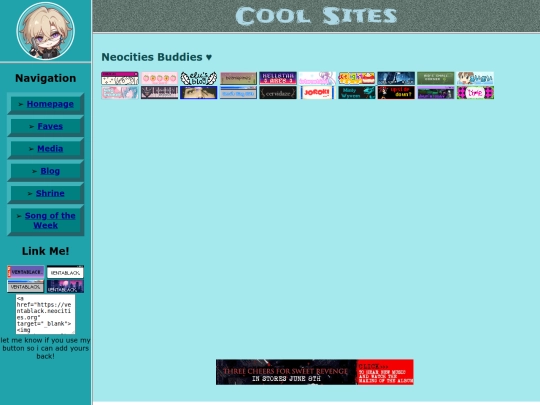
Task: Open the purple and green dark button
Action: [436, 93]
